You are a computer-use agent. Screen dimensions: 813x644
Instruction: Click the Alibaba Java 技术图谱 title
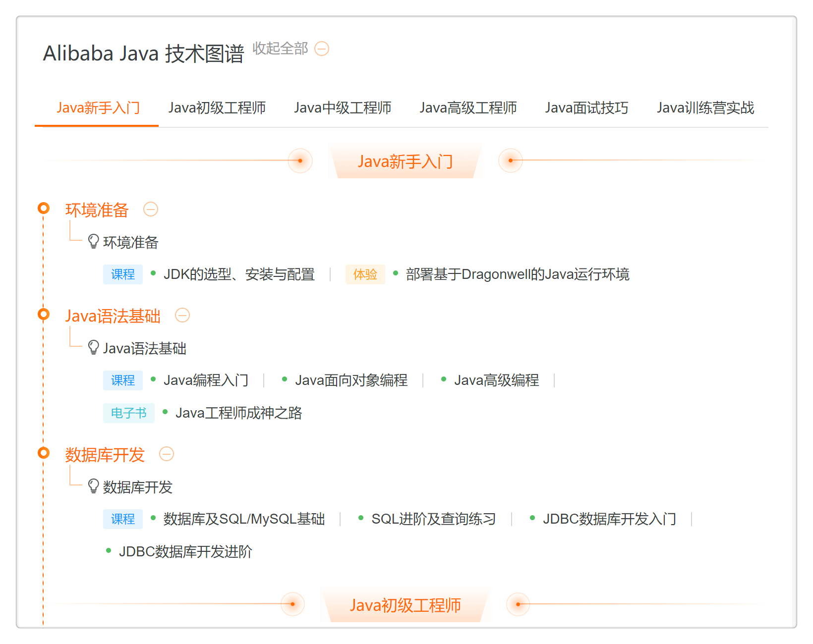(144, 54)
